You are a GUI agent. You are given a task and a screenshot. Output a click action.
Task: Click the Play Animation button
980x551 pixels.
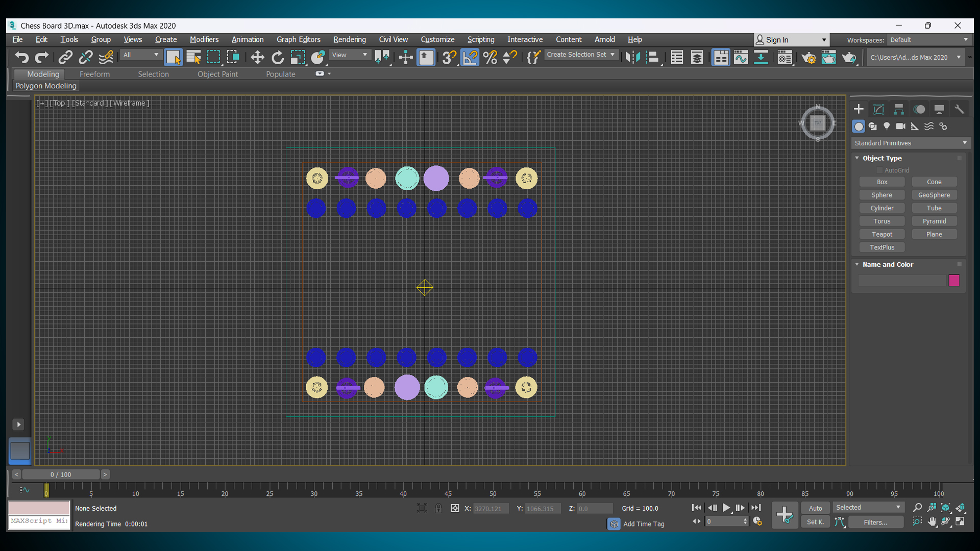click(x=726, y=508)
